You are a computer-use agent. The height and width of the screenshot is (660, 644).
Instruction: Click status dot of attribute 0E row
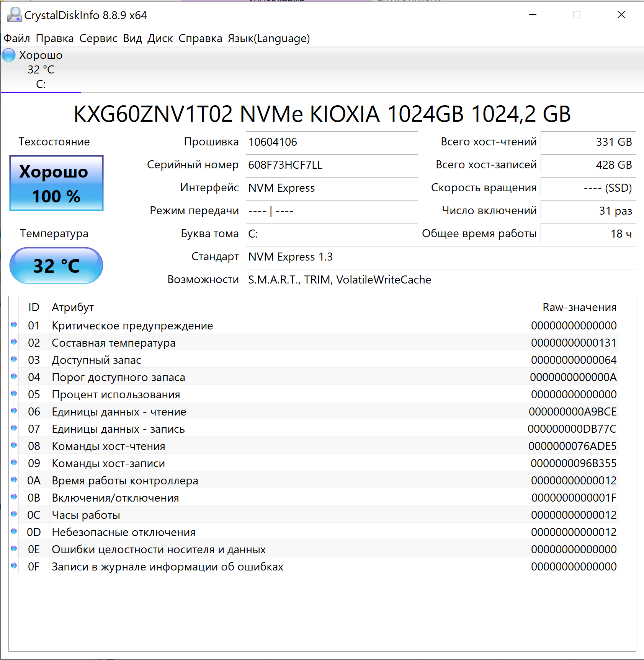point(14,548)
